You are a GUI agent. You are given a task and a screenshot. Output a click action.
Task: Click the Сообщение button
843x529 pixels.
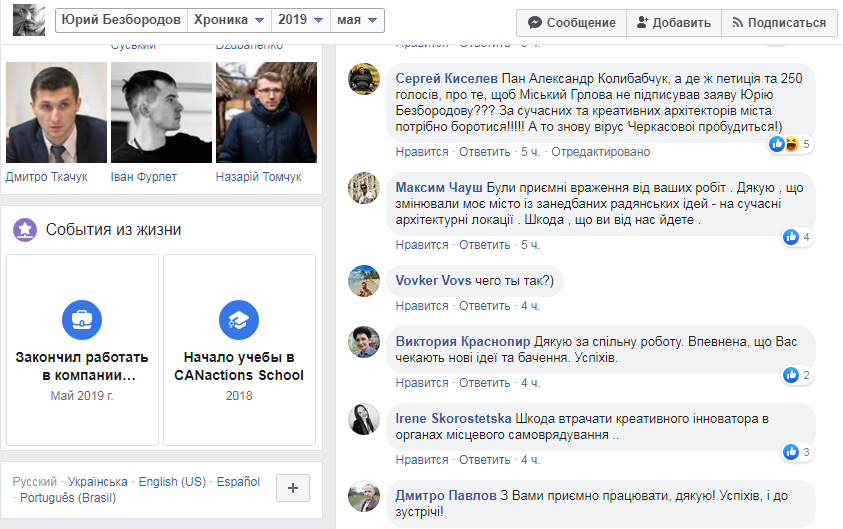(571, 22)
